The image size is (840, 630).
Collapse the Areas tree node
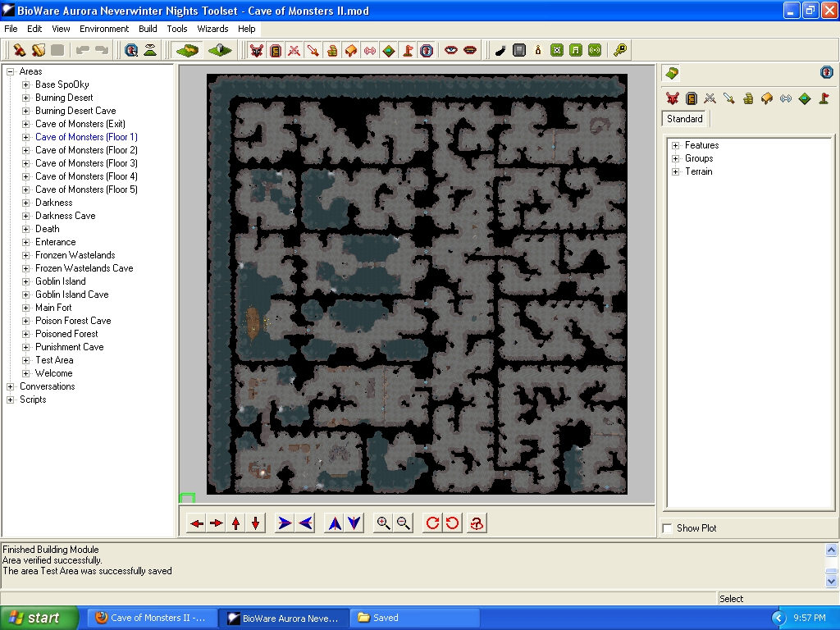tap(11, 71)
